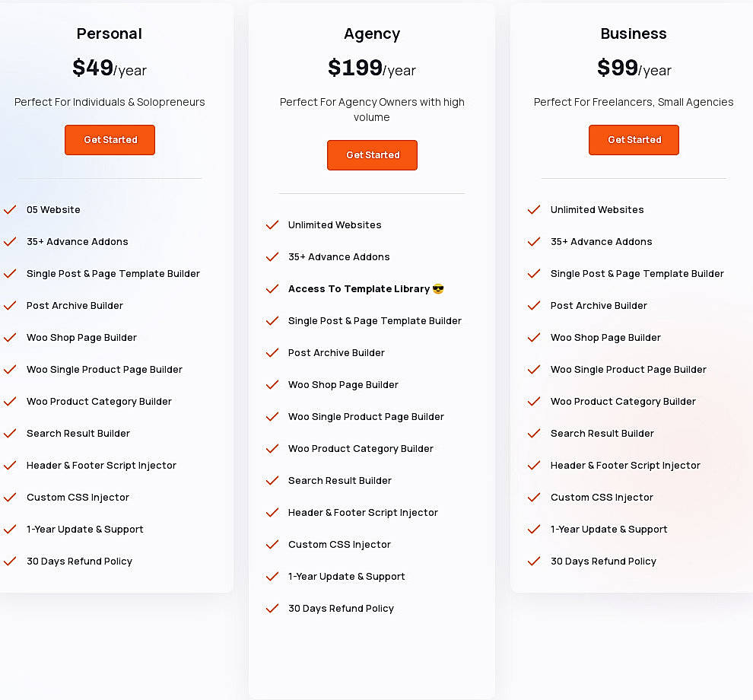Click the checkmark next to 30 Days Refund Policy on Business

tap(534, 561)
